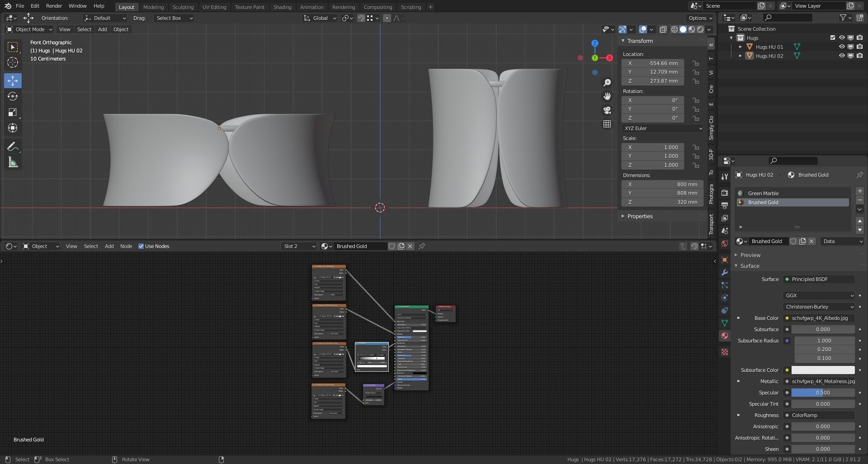Expand the Preview material panel
The height and width of the screenshot is (464, 868).
point(750,255)
